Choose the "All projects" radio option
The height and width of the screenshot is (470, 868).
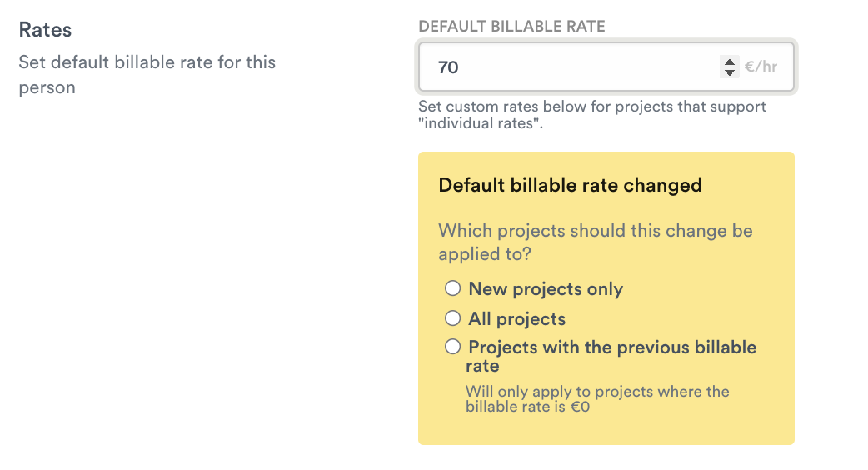tap(452, 318)
